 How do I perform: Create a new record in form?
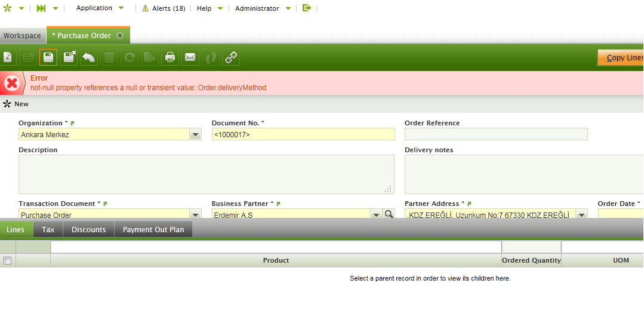point(8,57)
